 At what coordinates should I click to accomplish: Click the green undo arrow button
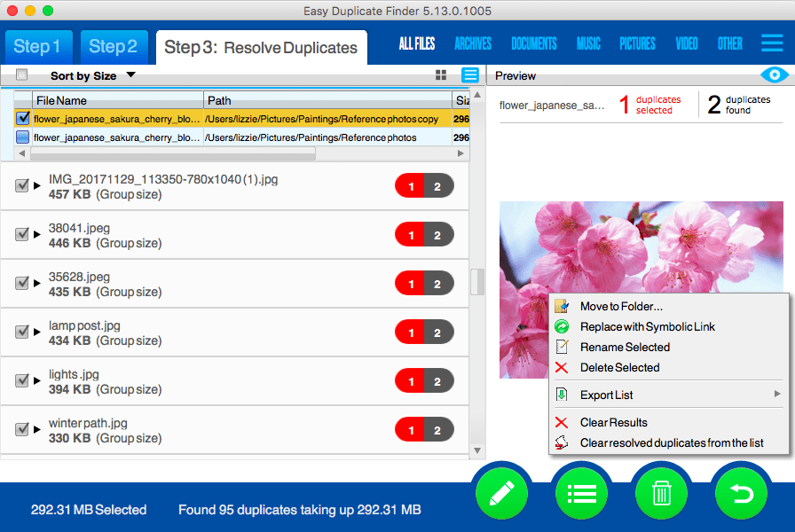741,493
